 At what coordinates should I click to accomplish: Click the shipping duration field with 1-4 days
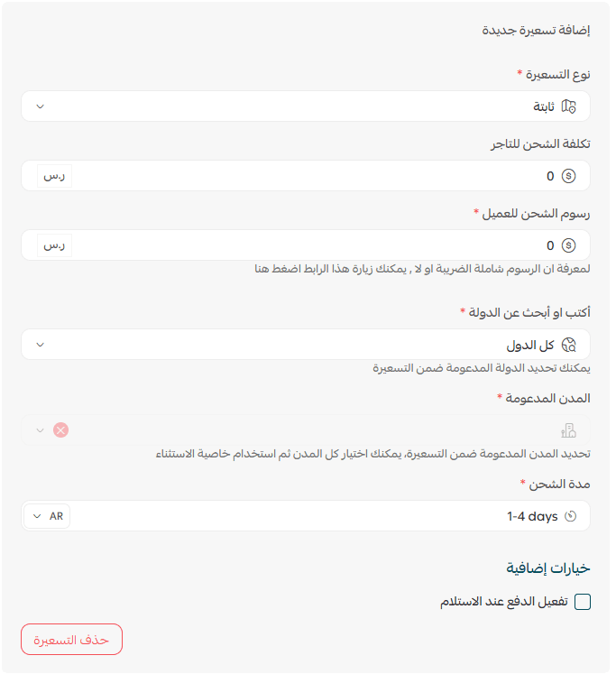click(306, 516)
